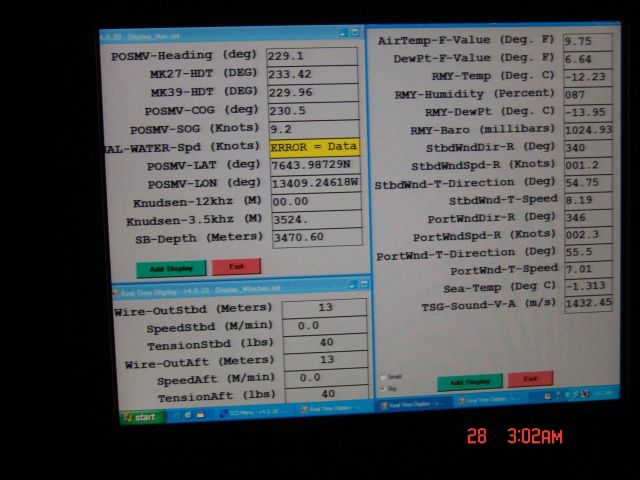
Task: Click the POSMV-Heading value 229.1
Action: click(312, 56)
